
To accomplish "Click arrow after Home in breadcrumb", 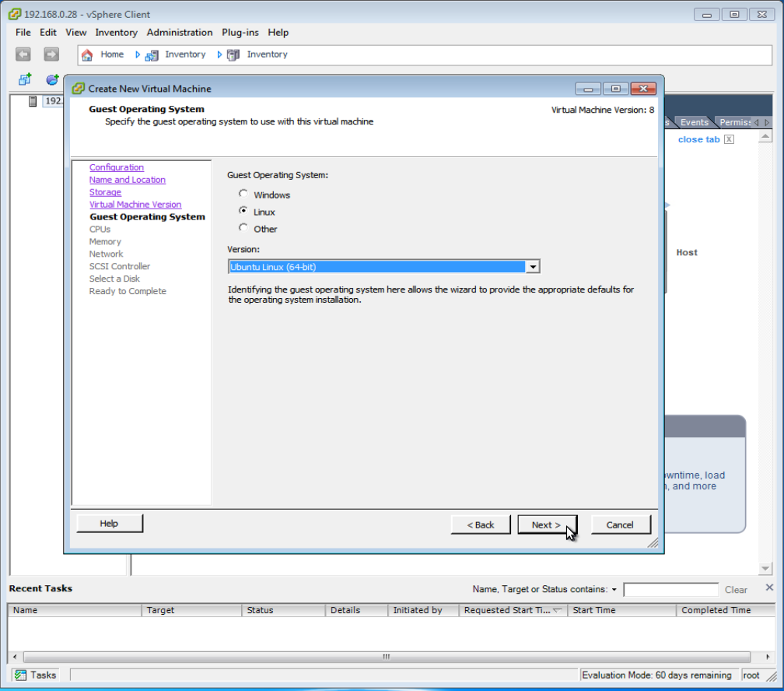I will point(138,54).
